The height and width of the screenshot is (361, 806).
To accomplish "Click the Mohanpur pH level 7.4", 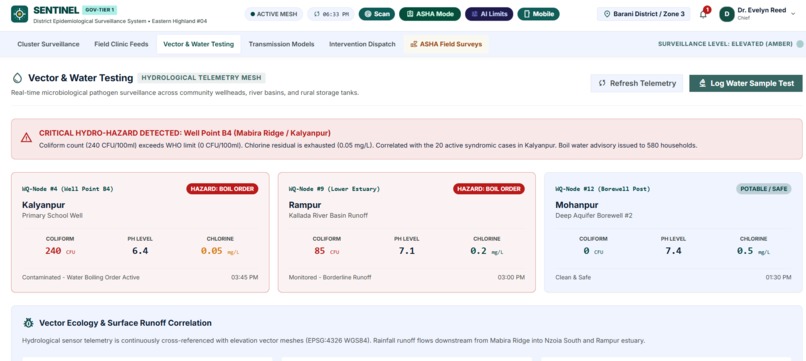I will [673, 251].
